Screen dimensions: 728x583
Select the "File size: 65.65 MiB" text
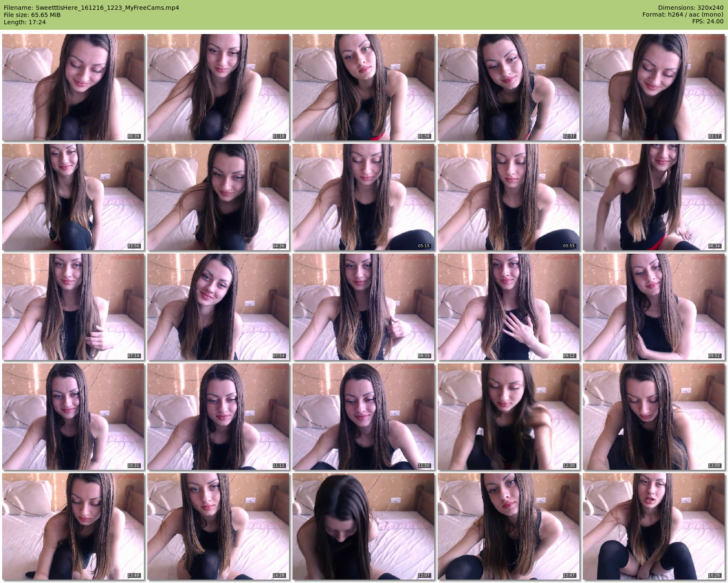[32, 15]
